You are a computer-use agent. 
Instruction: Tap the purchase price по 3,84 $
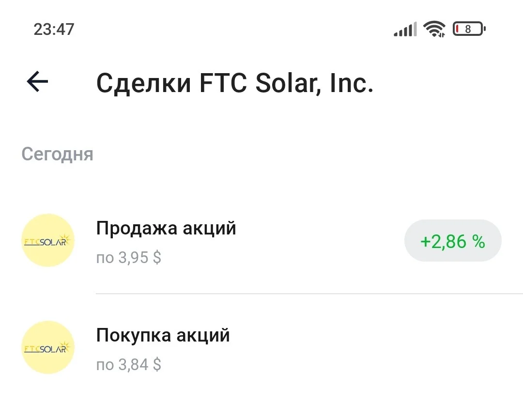tap(129, 365)
